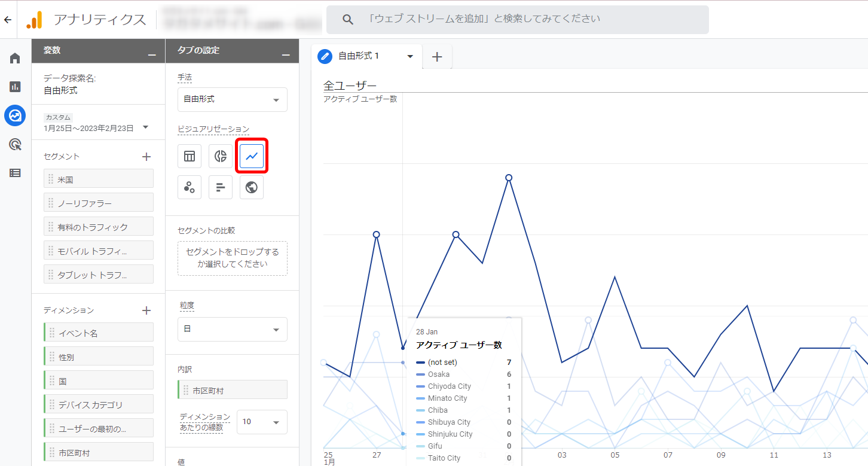868x466 pixels.
Task: Click the 全ユーザー chart heading
Action: click(x=350, y=86)
